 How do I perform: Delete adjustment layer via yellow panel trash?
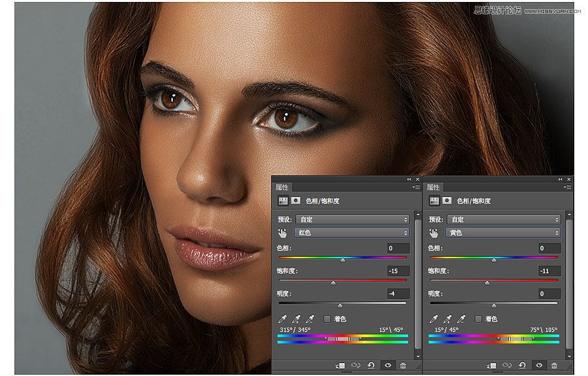click(x=554, y=365)
